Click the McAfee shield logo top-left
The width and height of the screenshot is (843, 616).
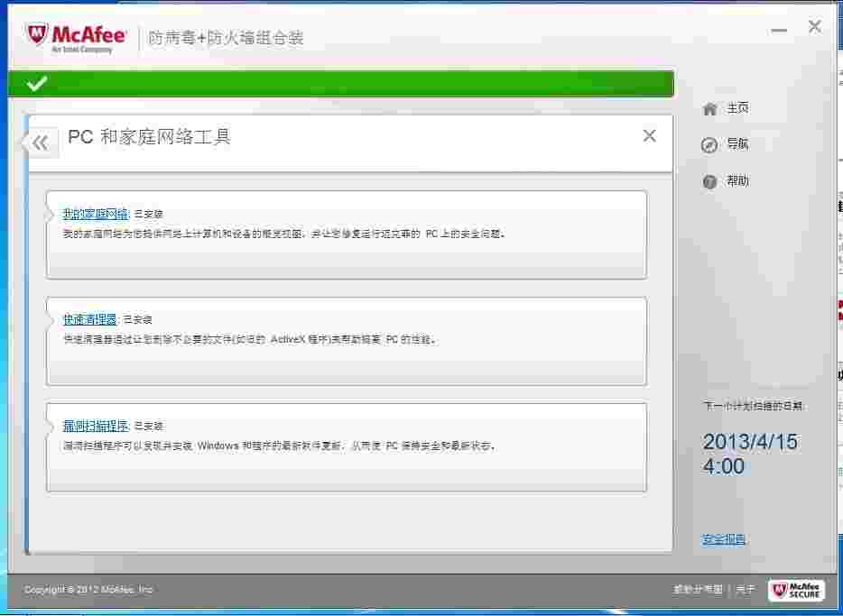pos(35,34)
